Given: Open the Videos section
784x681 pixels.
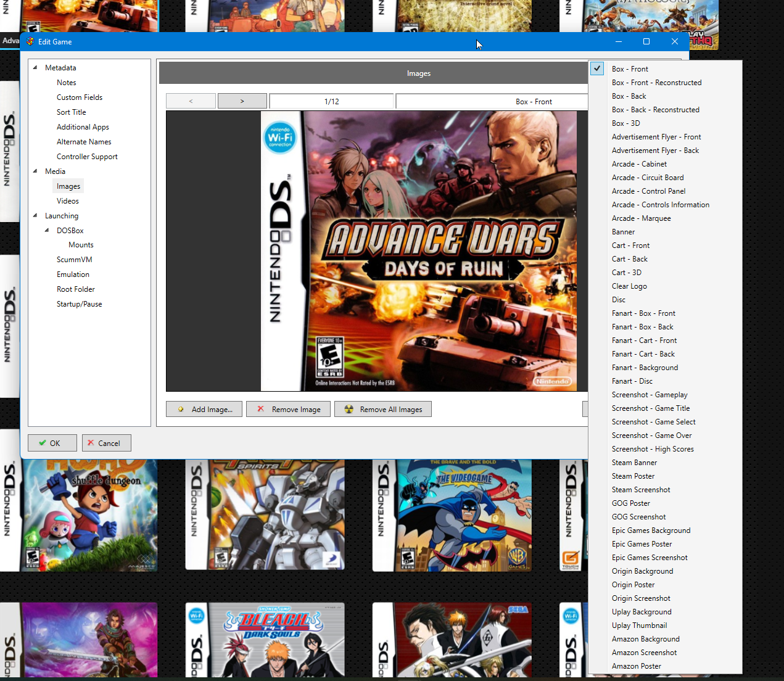Looking at the screenshot, I should point(68,201).
